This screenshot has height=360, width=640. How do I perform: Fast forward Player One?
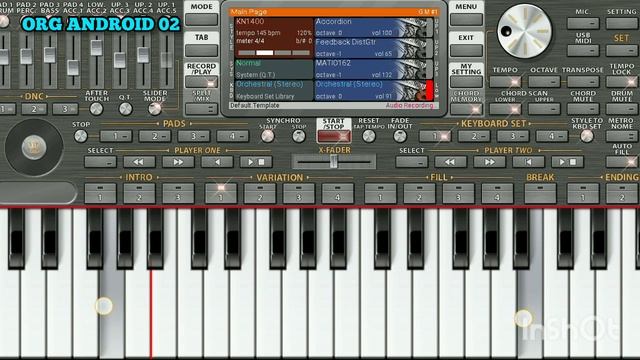click(178, 162)
